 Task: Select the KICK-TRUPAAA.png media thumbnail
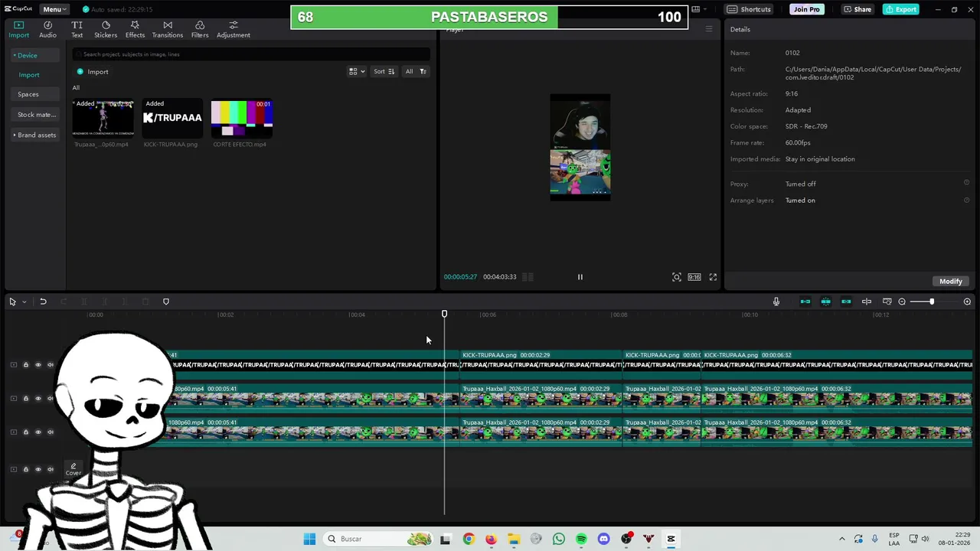coord(172,118)
